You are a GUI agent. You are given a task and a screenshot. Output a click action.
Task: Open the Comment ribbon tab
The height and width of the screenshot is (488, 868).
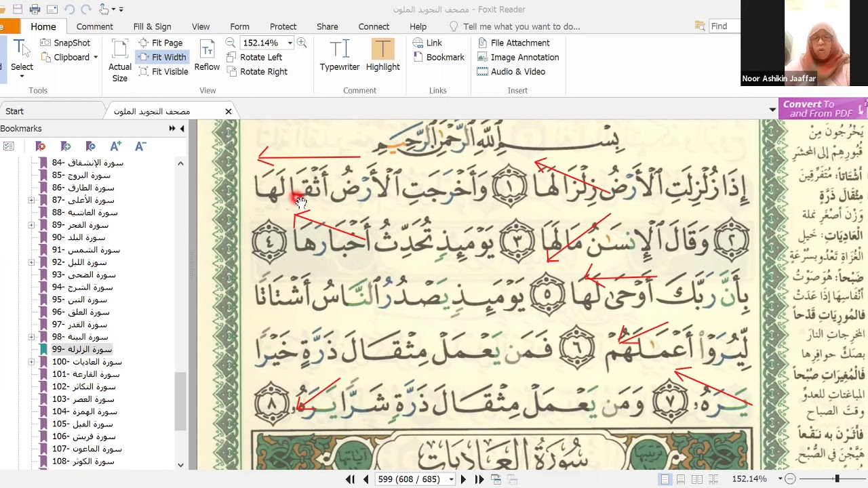[94, 26]
